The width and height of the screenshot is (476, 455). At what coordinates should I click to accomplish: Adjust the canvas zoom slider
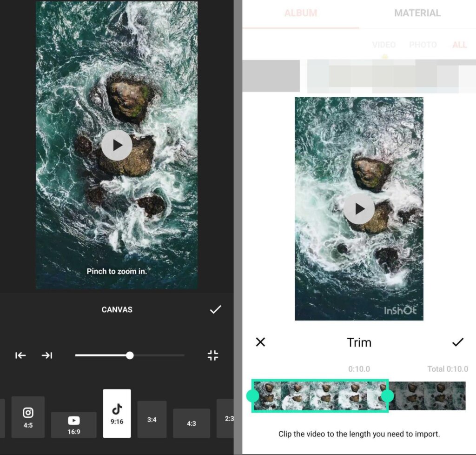pos(130,355)
